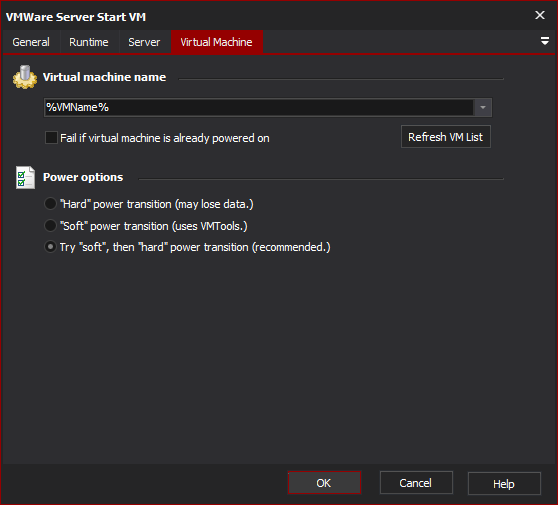Click the virtual machine gear icon

(25, 77)
